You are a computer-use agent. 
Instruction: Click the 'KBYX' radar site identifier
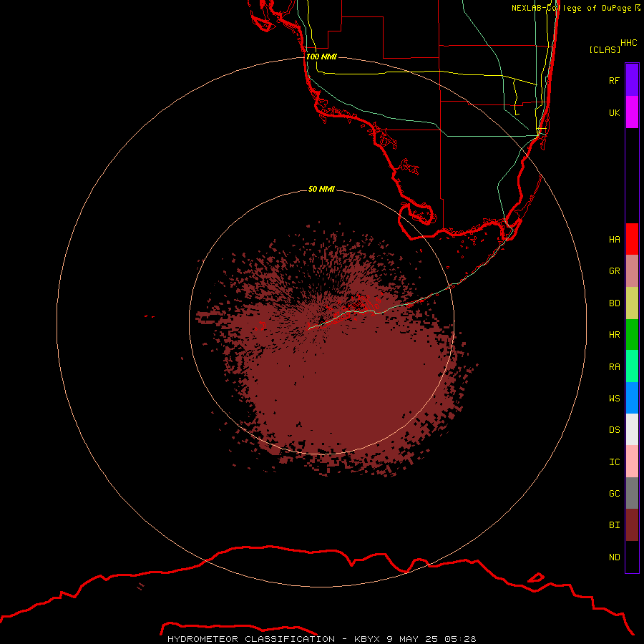coord(367,639)
